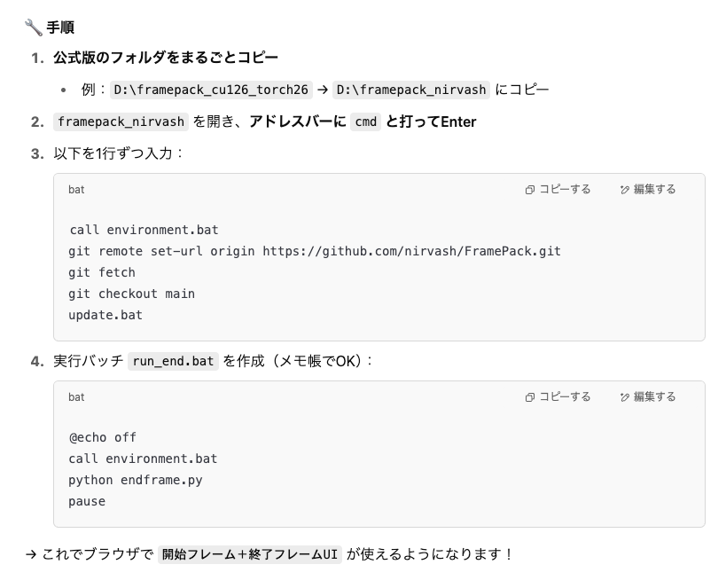The width and height of the screenshot is (726, 588).
Task: Click the git remote set-url origin line
Action: click(315, 251)
